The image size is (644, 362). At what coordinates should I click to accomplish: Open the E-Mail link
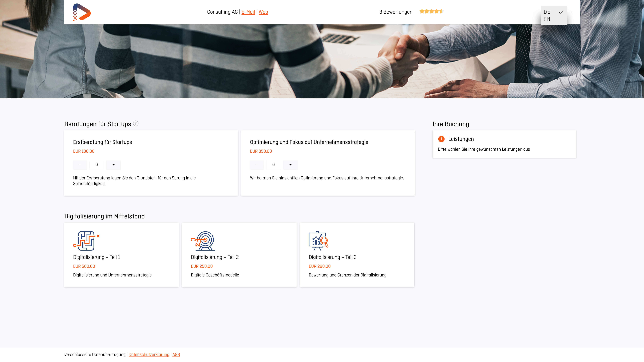248,12
